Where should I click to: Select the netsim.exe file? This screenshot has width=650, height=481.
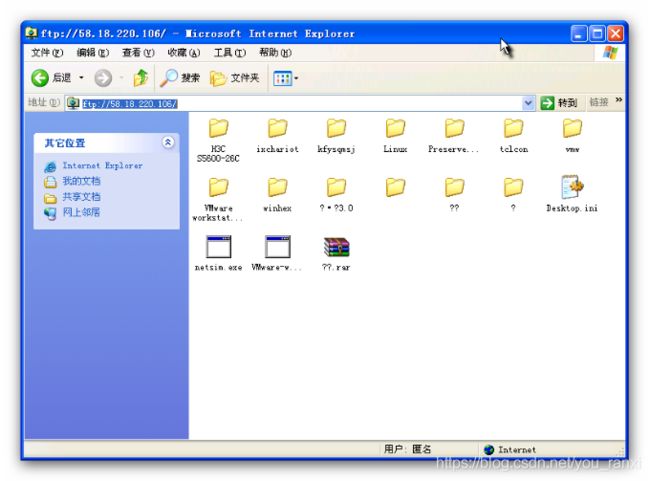(218, 253)
